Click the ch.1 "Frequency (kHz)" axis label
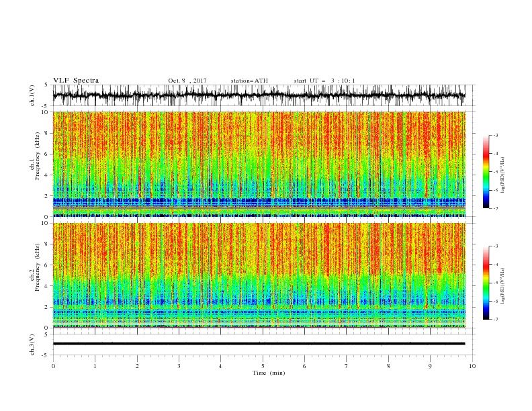This screenshot has height=411, width=532. [38, 156]
